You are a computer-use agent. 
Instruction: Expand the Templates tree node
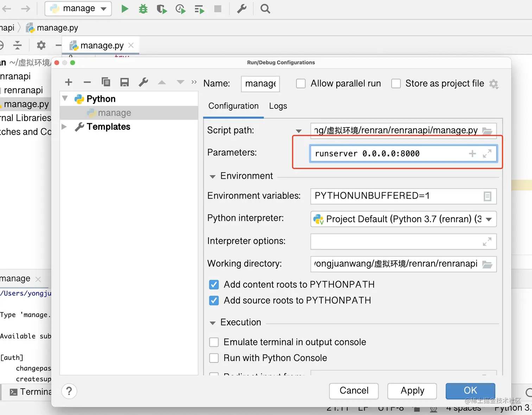pos(64,127)
